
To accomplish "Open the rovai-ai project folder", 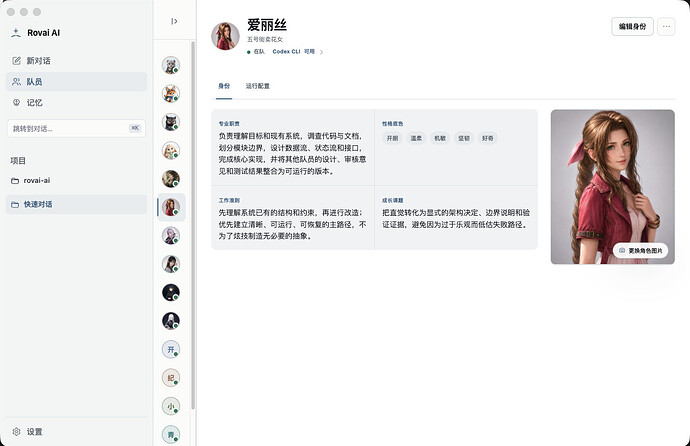I will click(76, 180).
